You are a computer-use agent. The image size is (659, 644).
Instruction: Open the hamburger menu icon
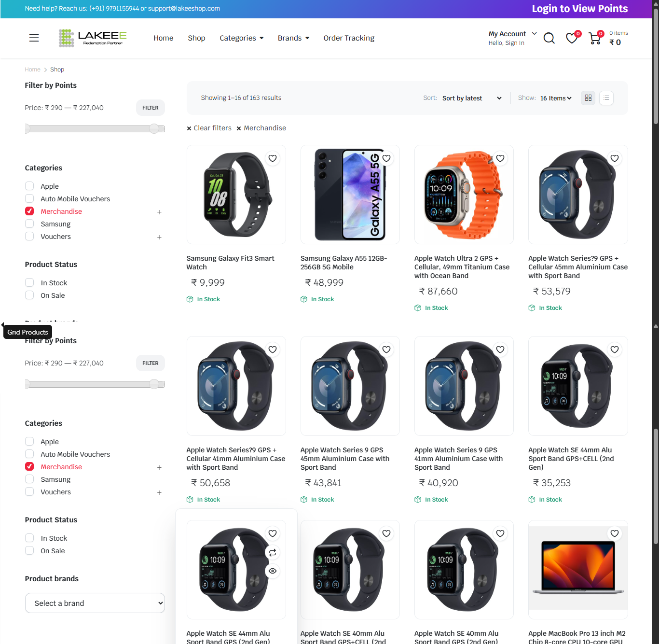coord(34,38)
